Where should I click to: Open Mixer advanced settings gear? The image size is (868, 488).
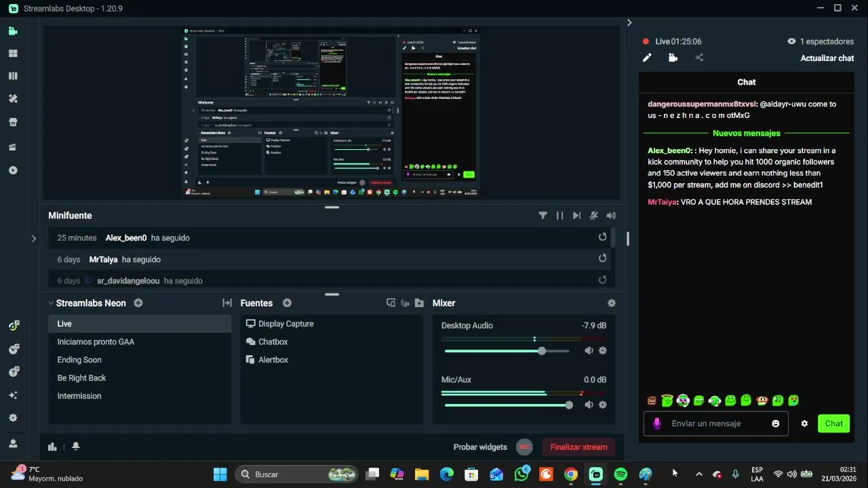pyautogui.click(x=612, y=303)
